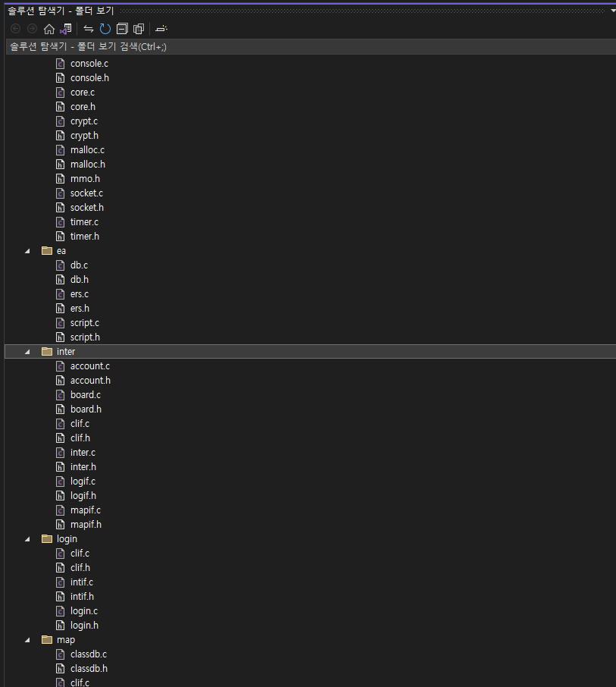Select core.h in the tree
616x687 pixels.
(83, 107)
